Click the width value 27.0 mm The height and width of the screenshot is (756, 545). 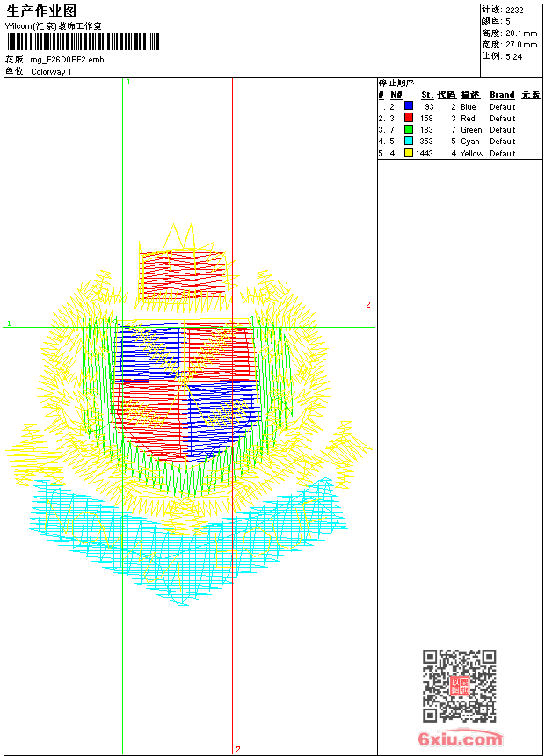[x=521, y=45]
